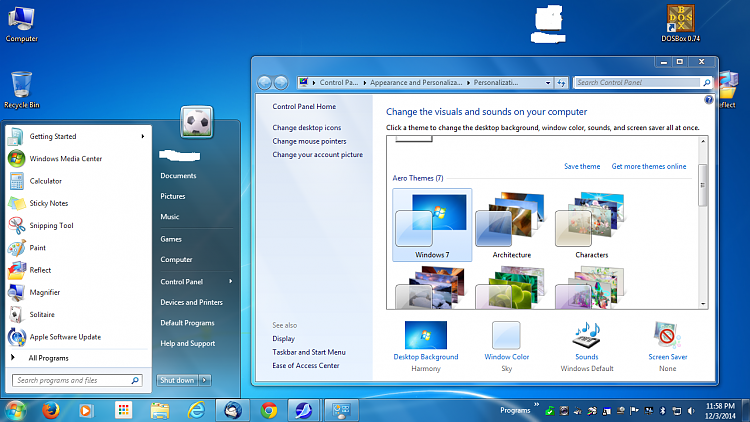Open Control Panel Home link
This screenshot has height=422, width=750.
click(304, 107)
